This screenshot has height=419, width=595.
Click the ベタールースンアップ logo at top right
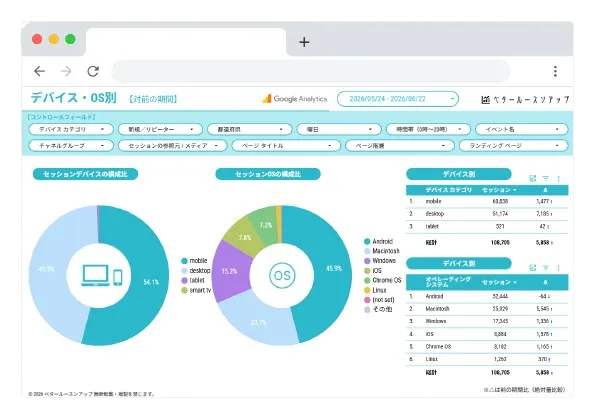tap(525, 99)
